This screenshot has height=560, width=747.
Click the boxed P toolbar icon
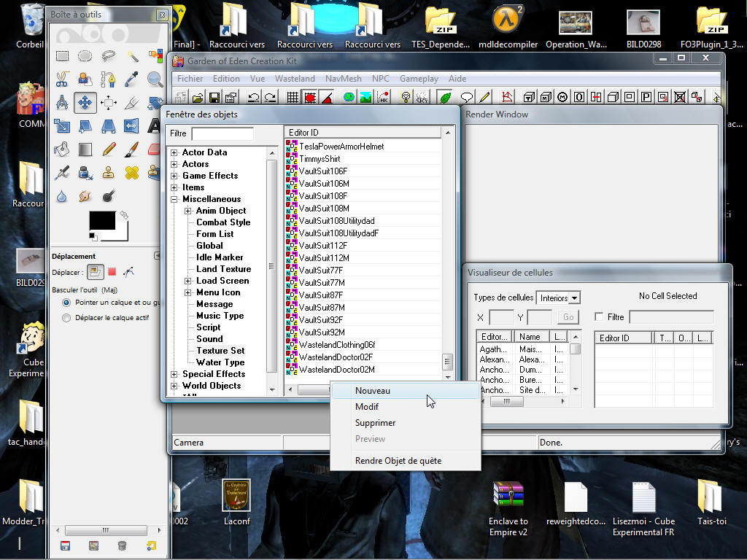point(646,97)
